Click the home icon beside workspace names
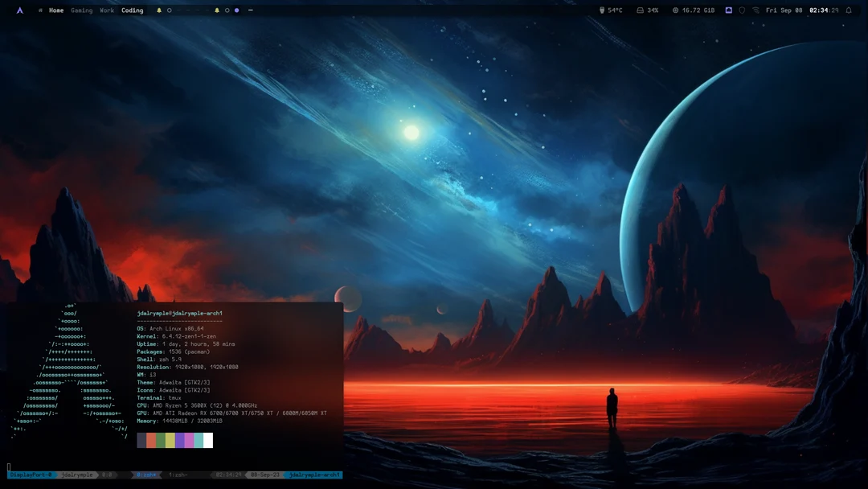868x489 pixels. (x=41, y=10)
